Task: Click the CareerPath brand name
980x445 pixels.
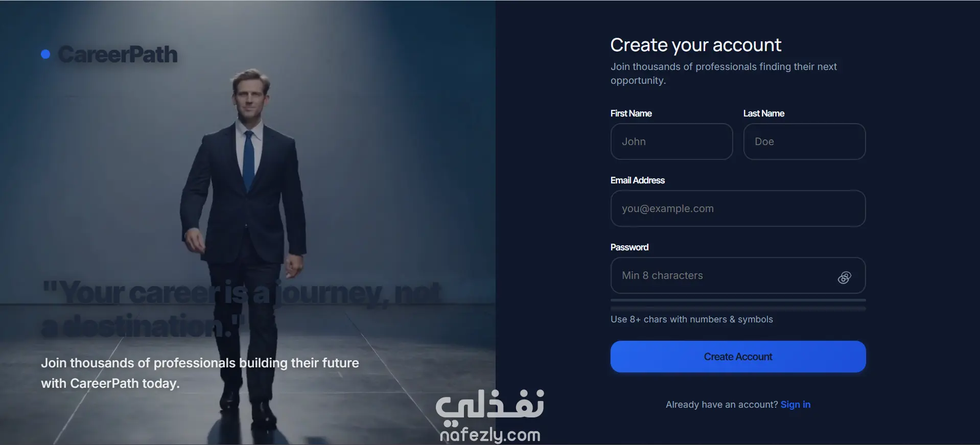Action: click(118, 54)
